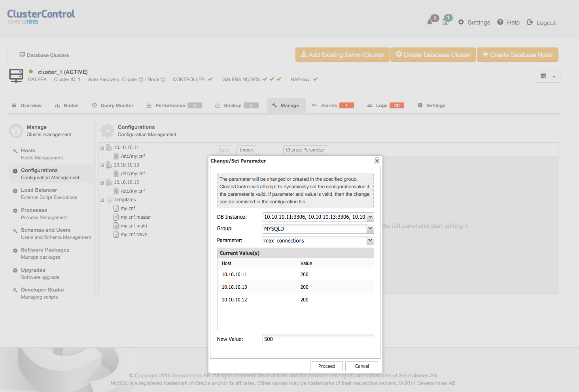Screen dimensions: 579x392
Task: Click the my.cnf template file icon
Action: (x=116, y=208)
